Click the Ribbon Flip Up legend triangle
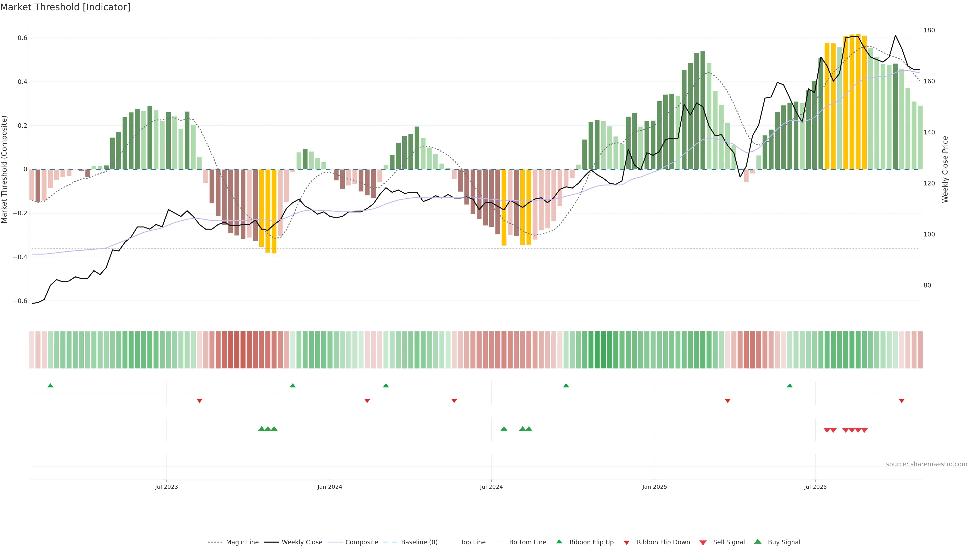The height and width of the screenshot is (551, 980). pyautogui.click(x=559, y=542)
